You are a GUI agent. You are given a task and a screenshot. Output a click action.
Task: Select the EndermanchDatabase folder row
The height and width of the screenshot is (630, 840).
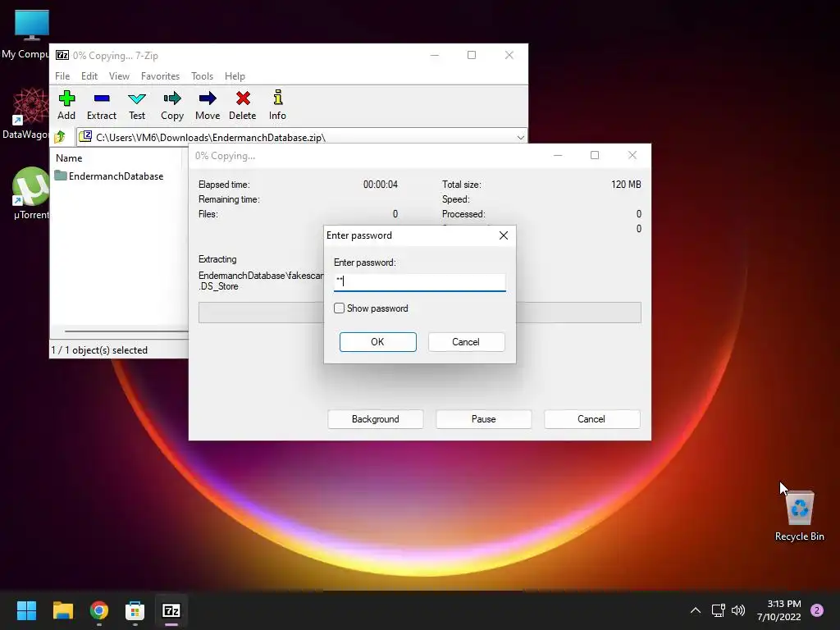coord(109,176)
